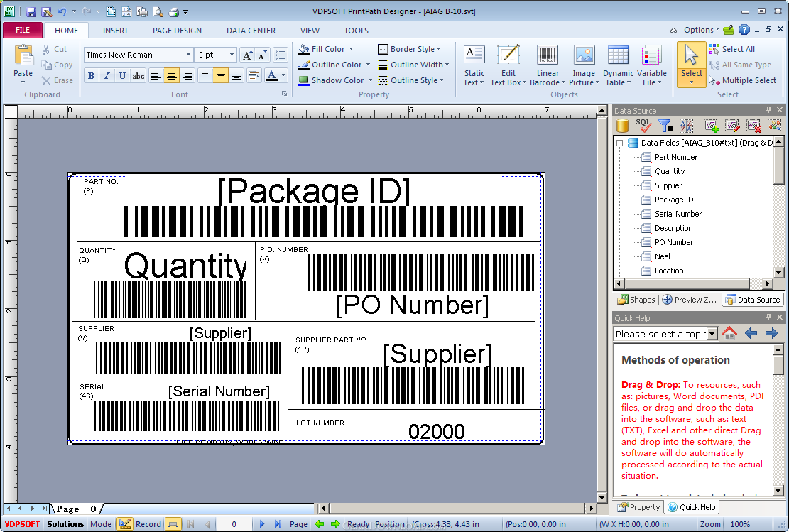This screenshot has width=789, height=532.
Task: Click the Print Preview magnifier icon
Action: point(158,11)
